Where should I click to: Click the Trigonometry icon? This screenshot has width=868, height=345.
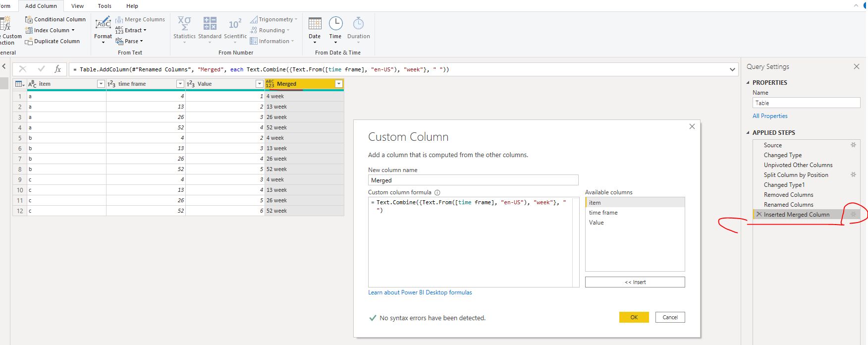254,19
